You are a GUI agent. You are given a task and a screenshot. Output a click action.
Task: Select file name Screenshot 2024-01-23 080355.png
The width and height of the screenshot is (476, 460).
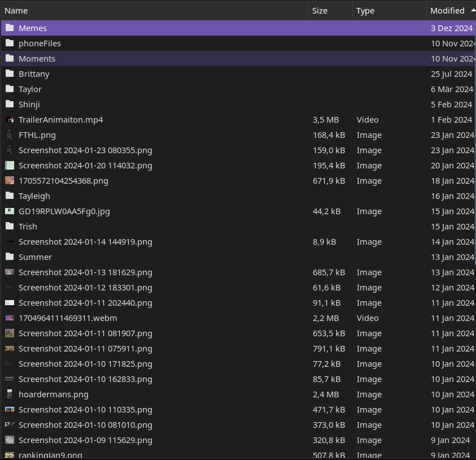click(x=85, y=150)
